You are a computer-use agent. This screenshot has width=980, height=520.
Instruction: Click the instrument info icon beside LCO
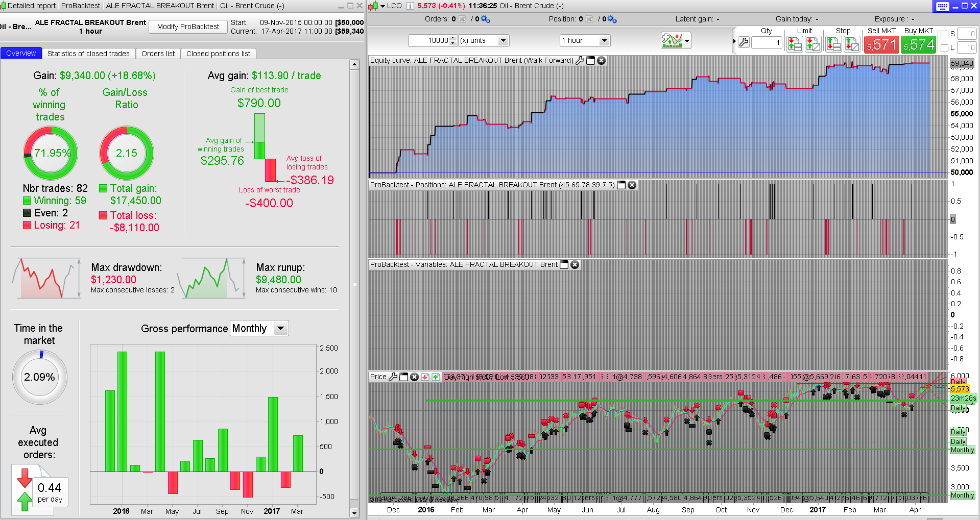410,6
